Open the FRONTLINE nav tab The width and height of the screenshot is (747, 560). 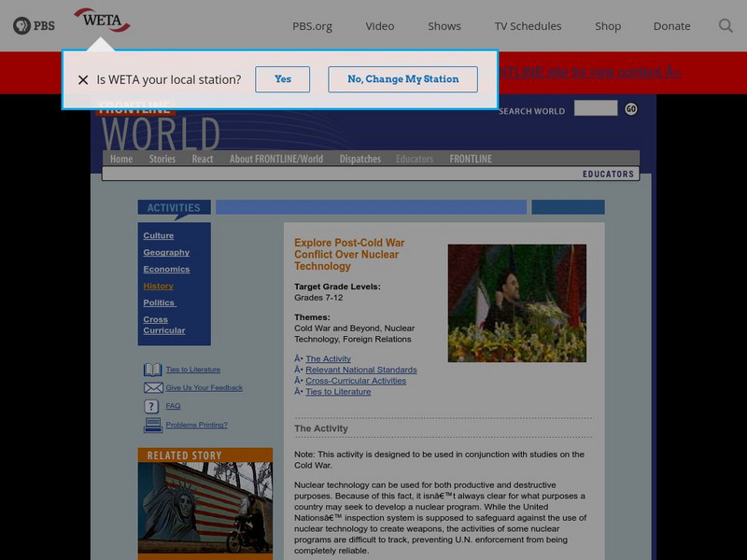pyautogui.click(x=471, y=159)
